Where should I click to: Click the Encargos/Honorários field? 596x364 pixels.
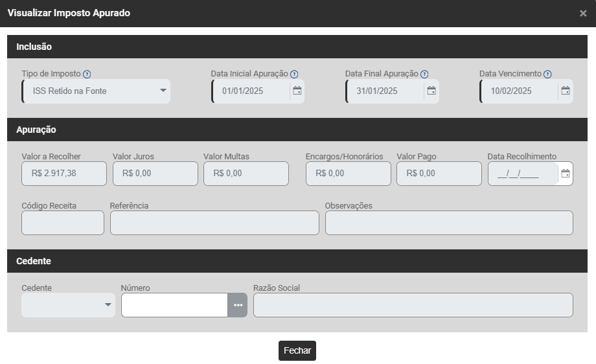click(349, 174)
